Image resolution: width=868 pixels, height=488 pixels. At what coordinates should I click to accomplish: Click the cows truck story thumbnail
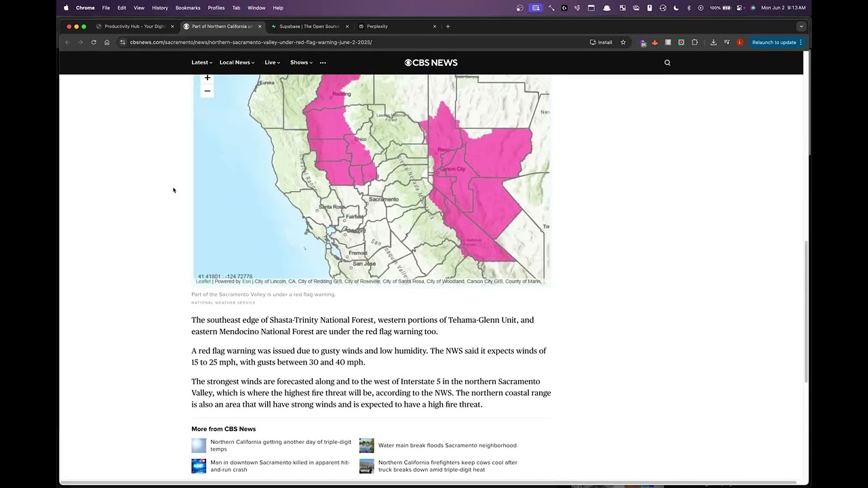point(367,466)
